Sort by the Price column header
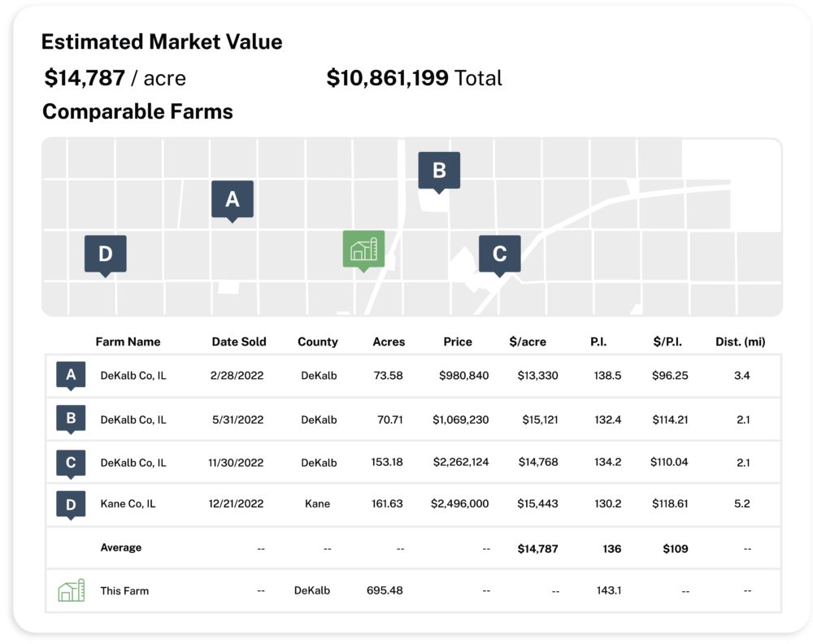 click(x=458, y=342)
